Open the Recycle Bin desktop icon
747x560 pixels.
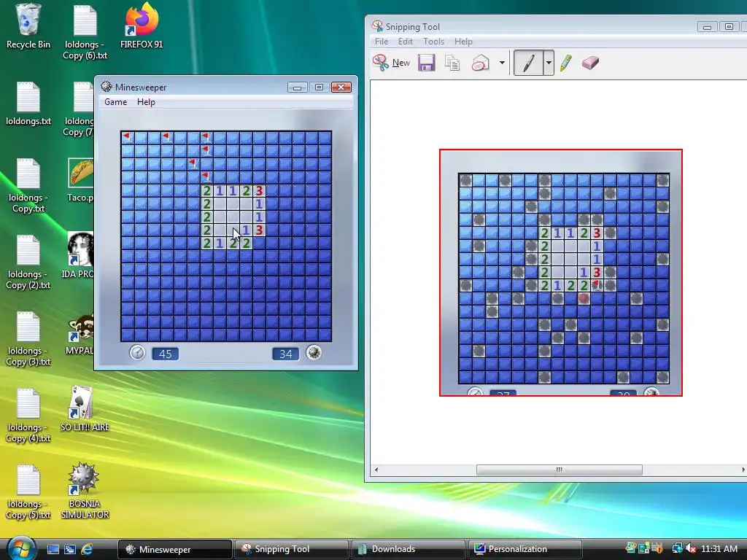28,26
